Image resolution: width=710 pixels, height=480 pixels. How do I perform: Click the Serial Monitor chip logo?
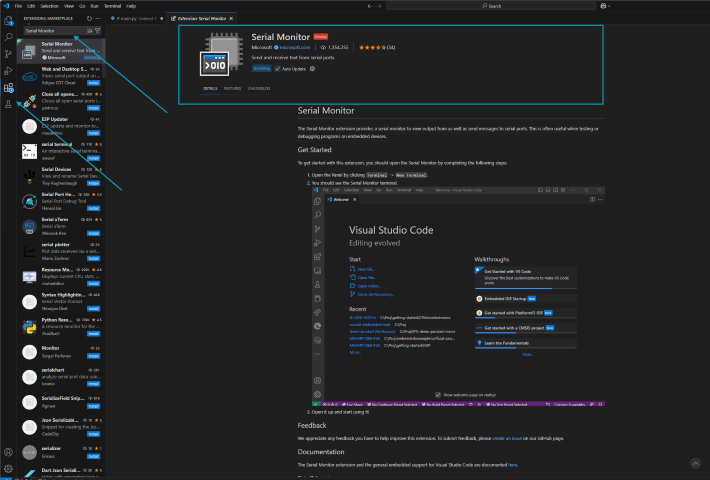click(222, 54)
